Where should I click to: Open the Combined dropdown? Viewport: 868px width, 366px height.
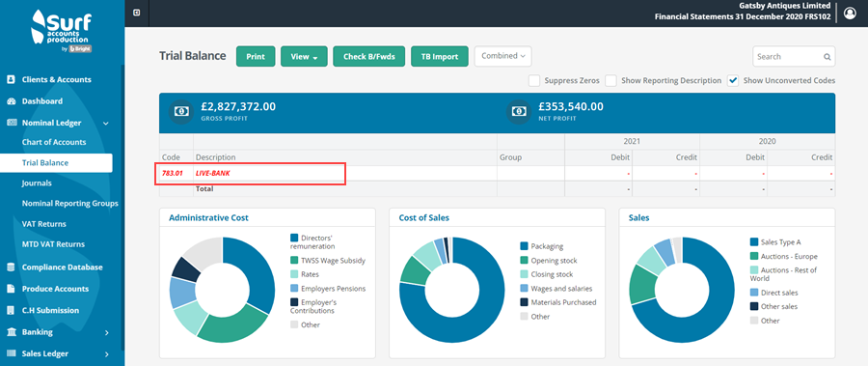pos(502,56)
